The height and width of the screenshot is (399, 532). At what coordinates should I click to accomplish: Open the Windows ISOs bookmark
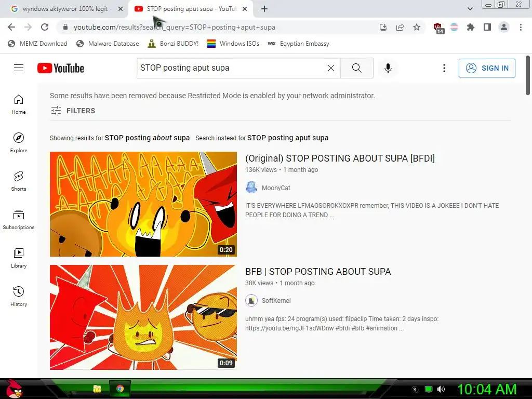pos(233,44)
